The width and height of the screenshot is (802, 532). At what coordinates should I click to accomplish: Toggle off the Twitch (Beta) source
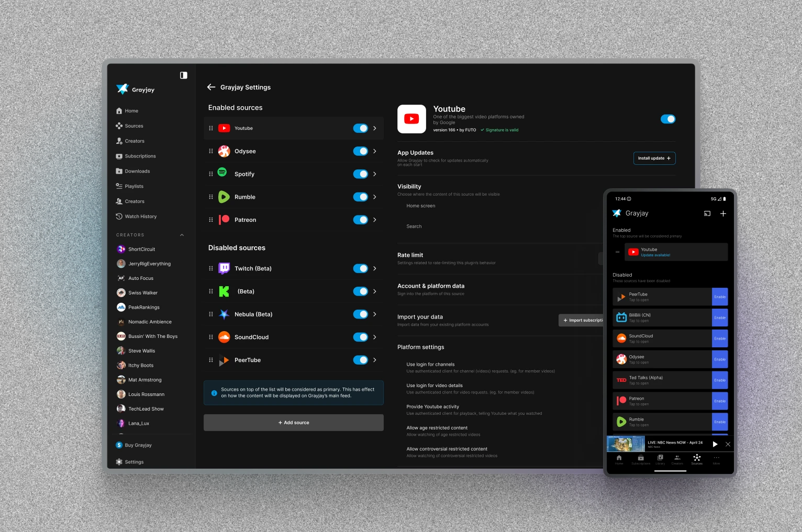click(360, 268)
